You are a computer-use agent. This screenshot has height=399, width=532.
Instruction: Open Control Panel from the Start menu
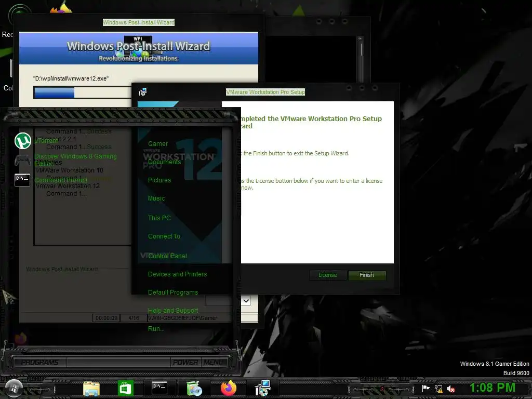point(167,256)
